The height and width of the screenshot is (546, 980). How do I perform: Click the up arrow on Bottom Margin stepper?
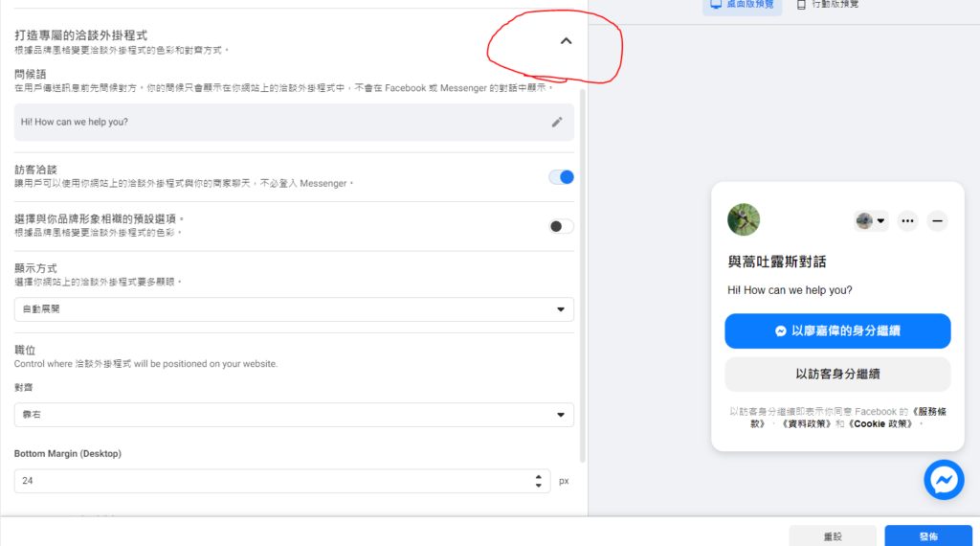tap(539, 476)
